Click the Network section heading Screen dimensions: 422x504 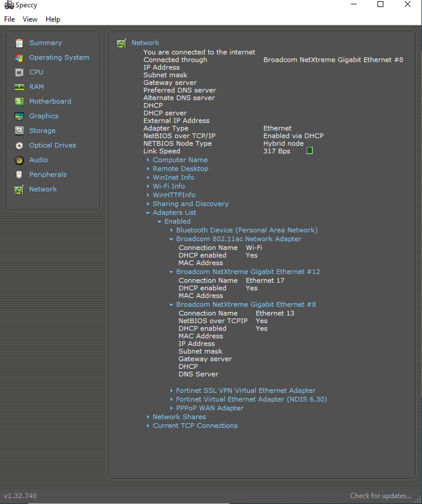145,43
